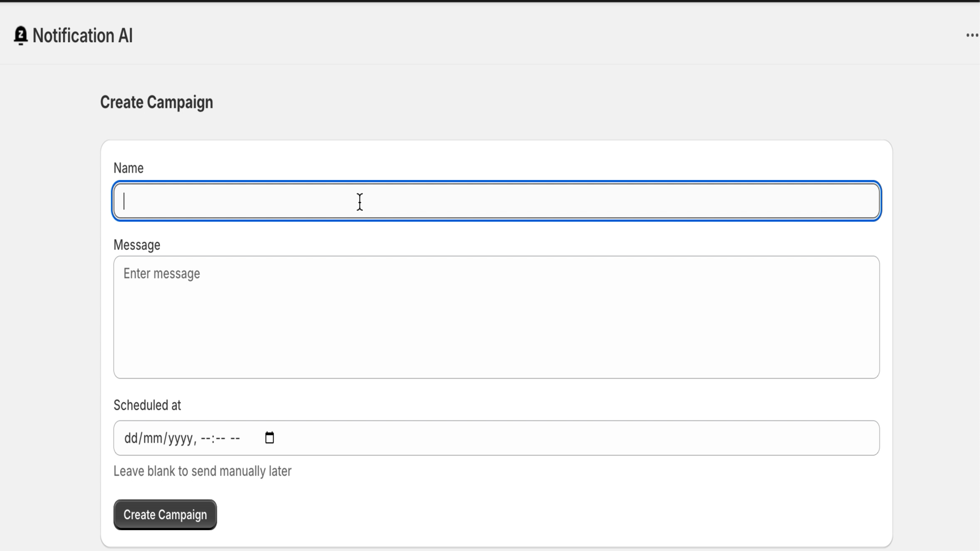The height and width of the screenshot is (551, 980).
Task: Click the 'Leave blank to send manually later' hint
Action: (202, 471)
